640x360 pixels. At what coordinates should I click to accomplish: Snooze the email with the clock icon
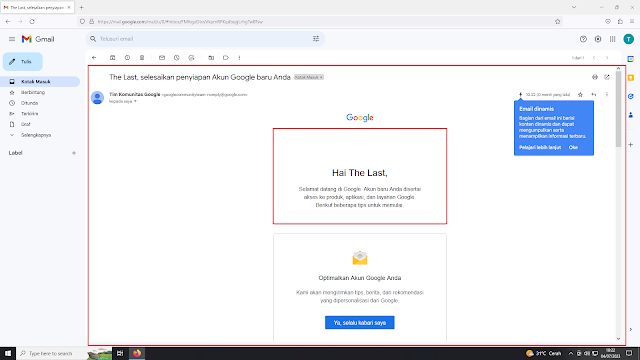click(177, 58)
